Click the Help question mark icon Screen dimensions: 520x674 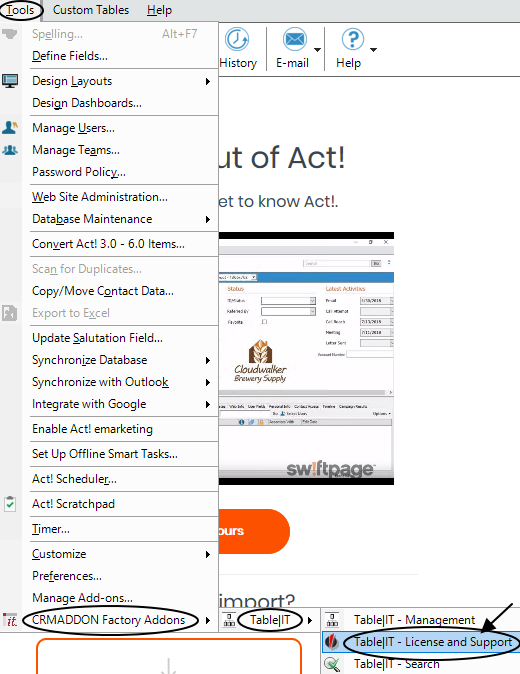352,40
